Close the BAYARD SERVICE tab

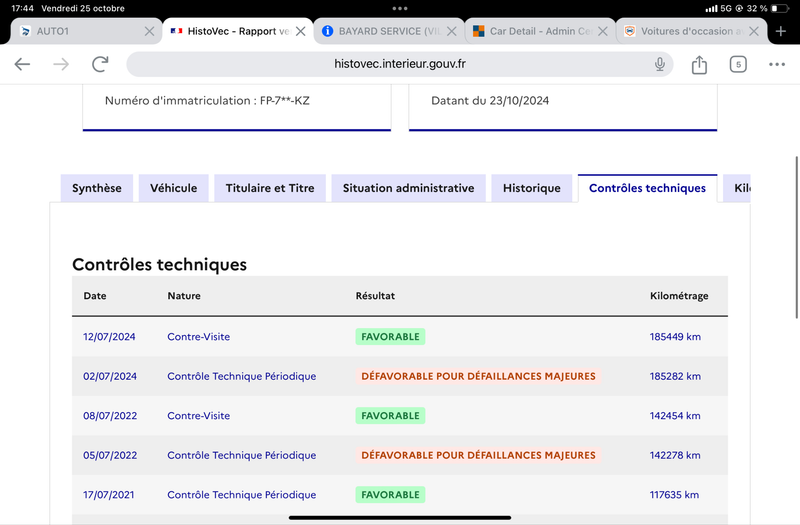[452, 32]
